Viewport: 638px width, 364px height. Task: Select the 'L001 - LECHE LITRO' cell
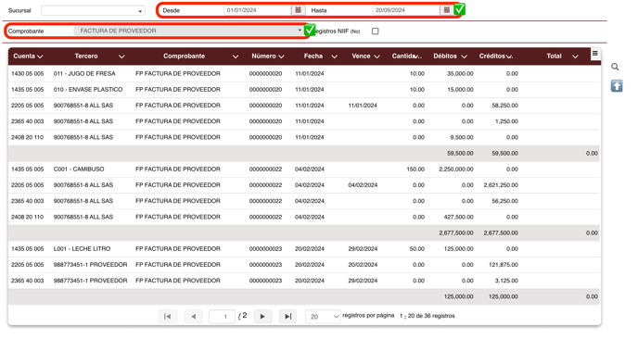pyautogui.click(x=82, y=248)
